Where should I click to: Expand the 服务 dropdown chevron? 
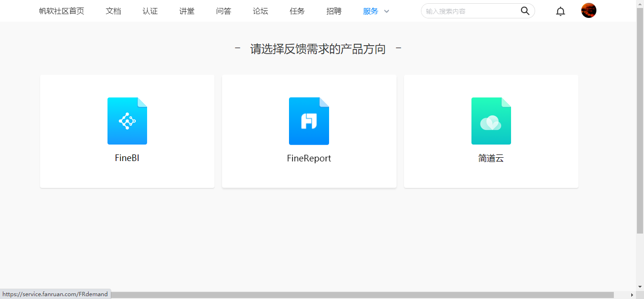coord(387,11)
